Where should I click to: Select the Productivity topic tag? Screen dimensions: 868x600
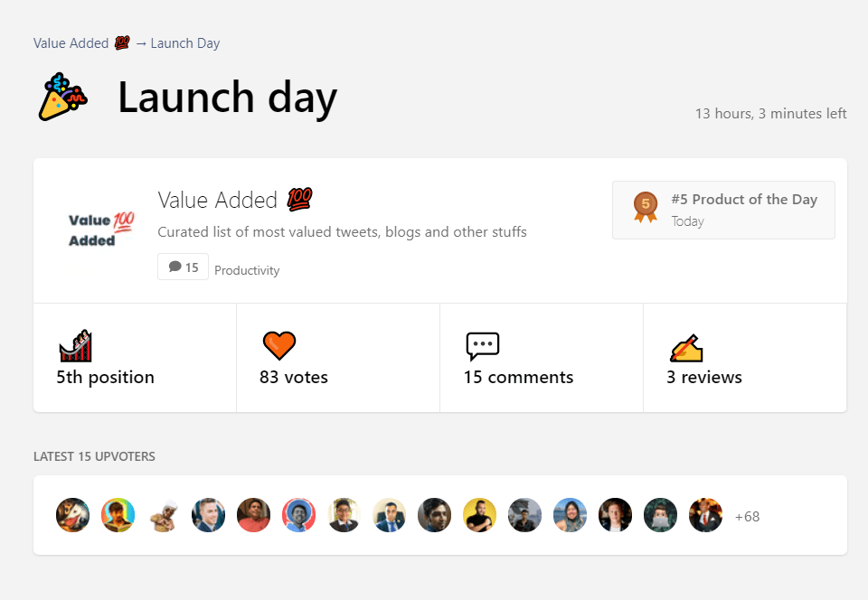[x=247, y=270]
